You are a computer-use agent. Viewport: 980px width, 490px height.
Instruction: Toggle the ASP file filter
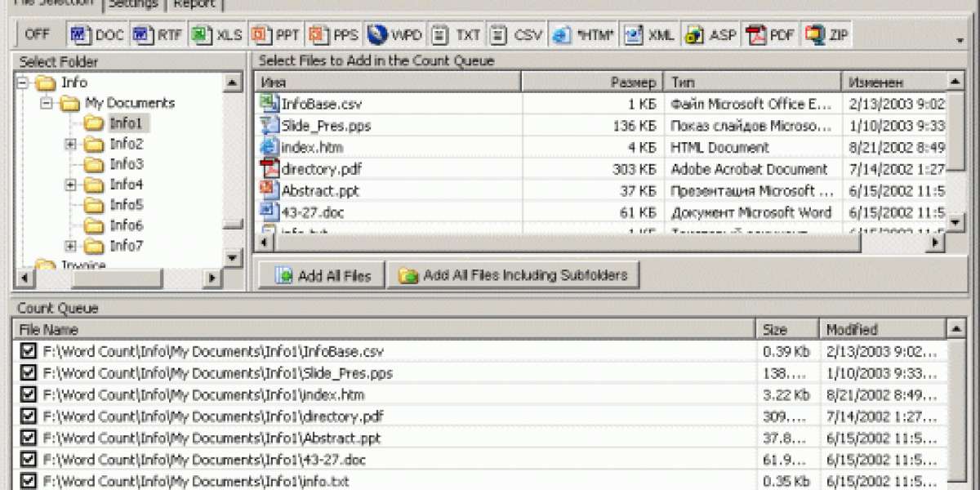point(710,35)
